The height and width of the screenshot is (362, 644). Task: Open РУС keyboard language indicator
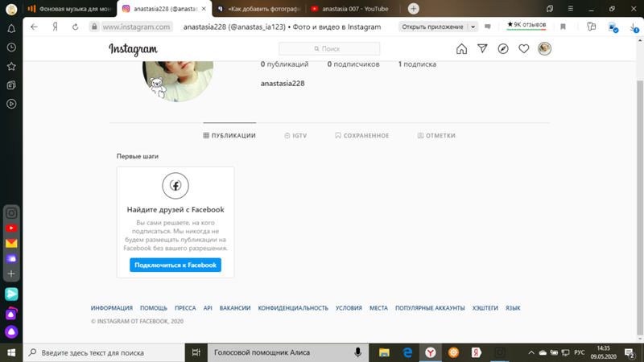(x=580, y=352)
